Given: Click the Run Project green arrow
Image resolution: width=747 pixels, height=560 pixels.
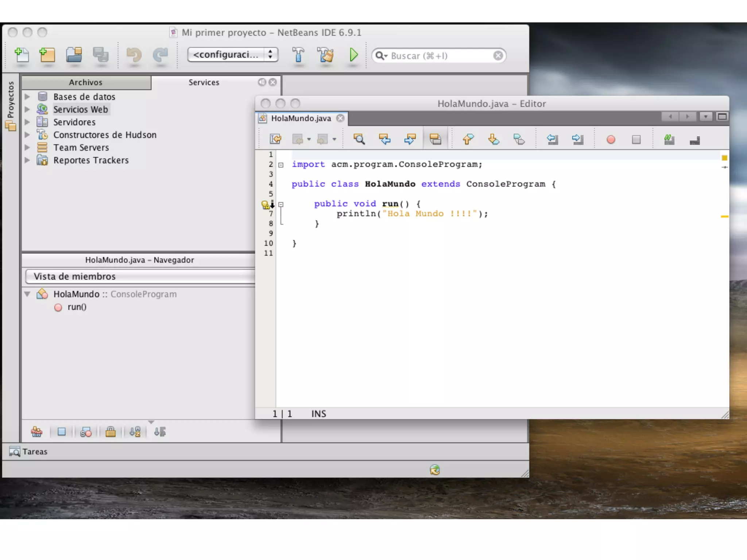Looking at the screenshot, I should click(x=353, y=55).
